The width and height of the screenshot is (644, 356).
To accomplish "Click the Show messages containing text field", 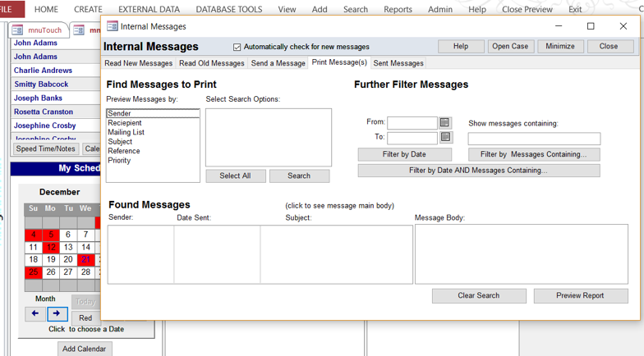I will tap(534, 139).
